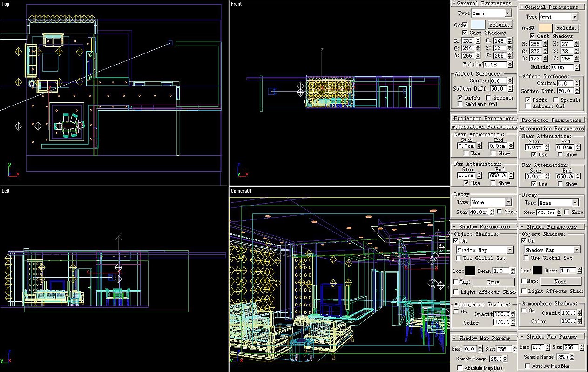Open Decay Type dropdown in right panel
588x372 pixels.
(x=558, y=203)
